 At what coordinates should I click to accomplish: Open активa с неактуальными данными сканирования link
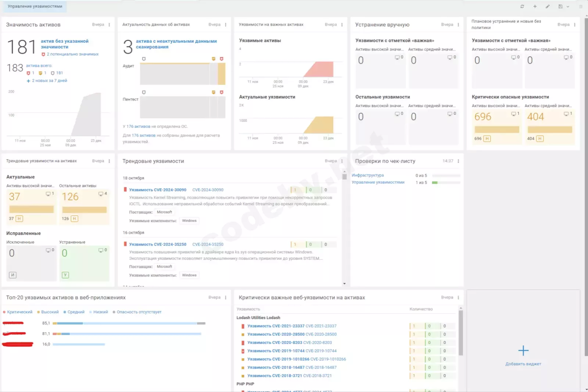point(176,44)
